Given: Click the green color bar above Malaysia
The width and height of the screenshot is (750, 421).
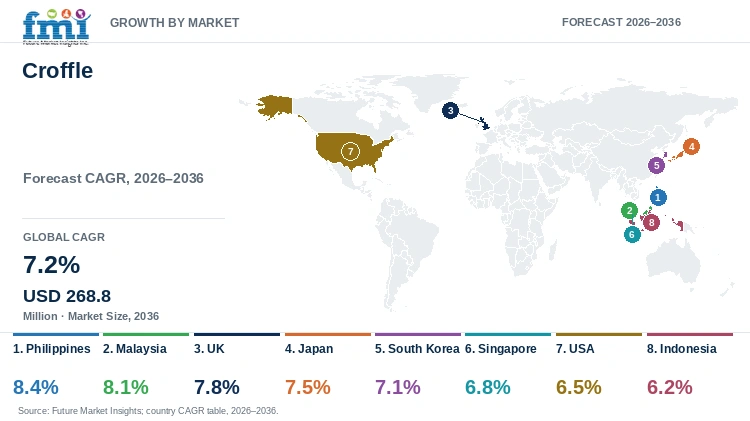Looking at the screenshot, I should (146, 334).
